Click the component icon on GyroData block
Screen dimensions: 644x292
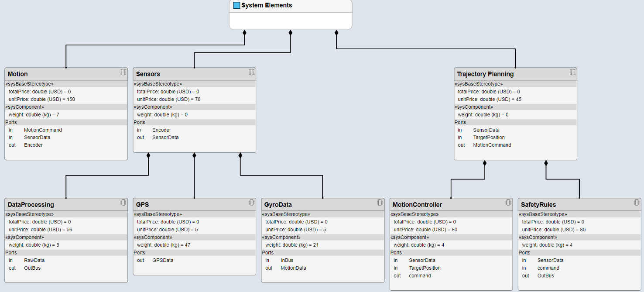pyautogui.click(x=380, y=203)
